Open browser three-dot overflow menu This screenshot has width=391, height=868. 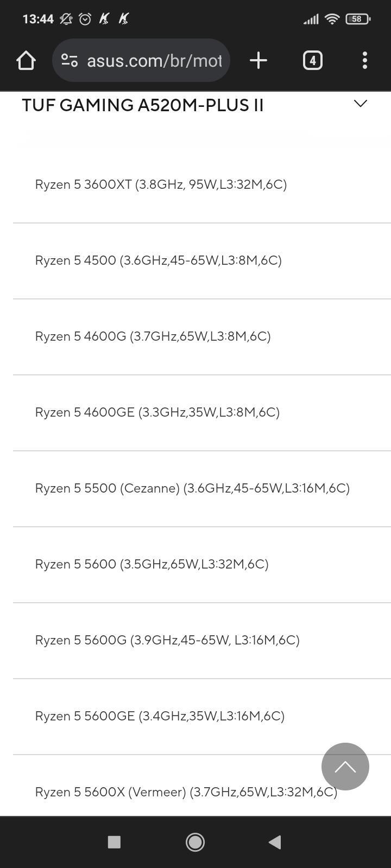[x=365, y=60]
